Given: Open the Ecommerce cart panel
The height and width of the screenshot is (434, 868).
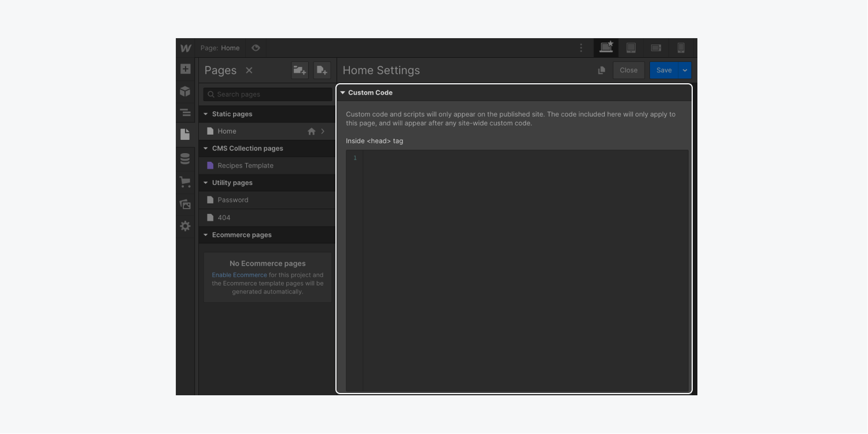Looking at the screenshot, I should point(185,182).
